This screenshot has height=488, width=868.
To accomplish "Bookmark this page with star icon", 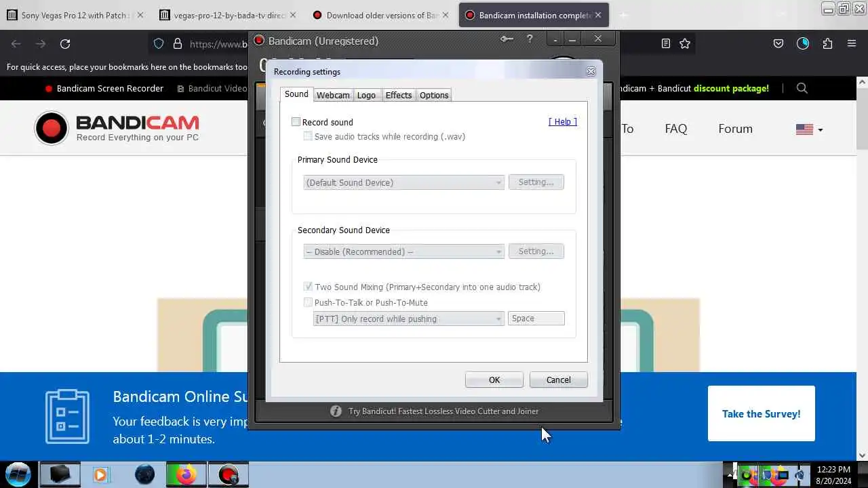I will [x=685, y=44].
